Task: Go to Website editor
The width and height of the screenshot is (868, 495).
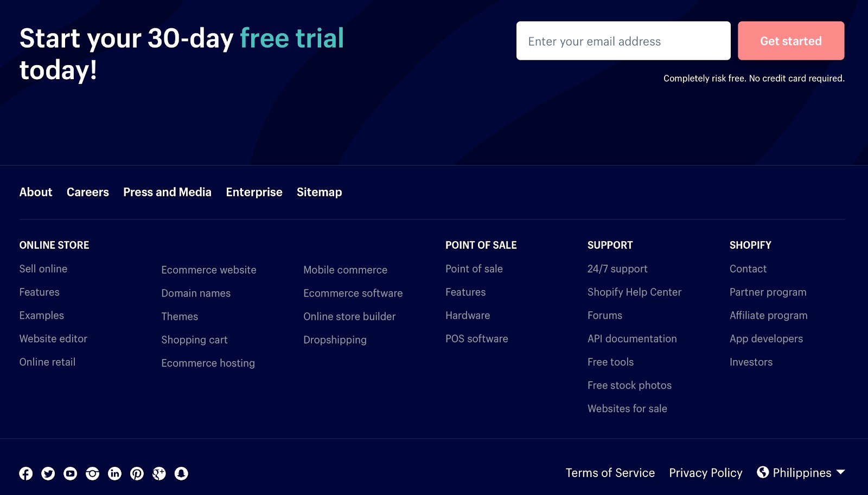Action: (53, 339)
